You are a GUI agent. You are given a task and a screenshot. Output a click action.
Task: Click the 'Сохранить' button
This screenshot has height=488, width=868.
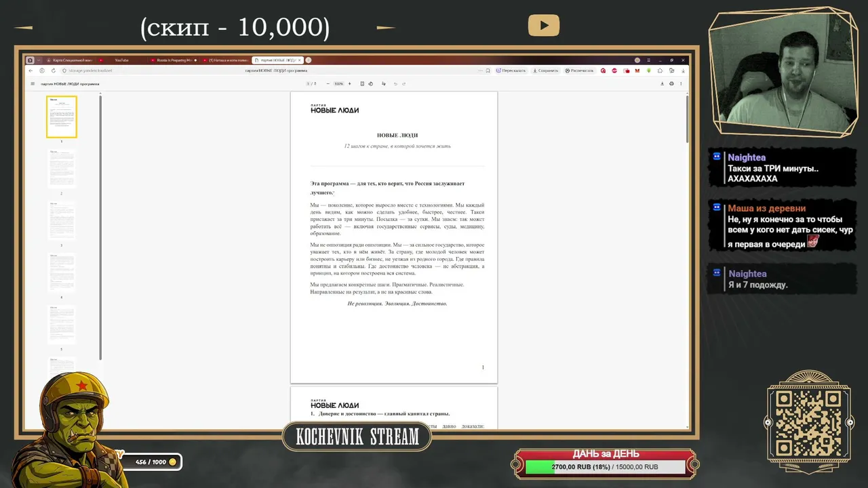point(545,70)
